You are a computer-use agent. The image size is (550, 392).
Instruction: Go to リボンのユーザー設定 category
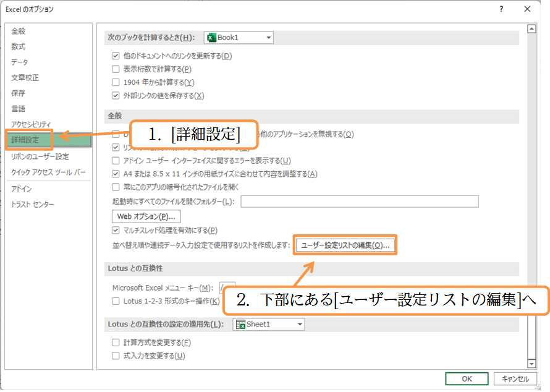[x=40, y=156]
